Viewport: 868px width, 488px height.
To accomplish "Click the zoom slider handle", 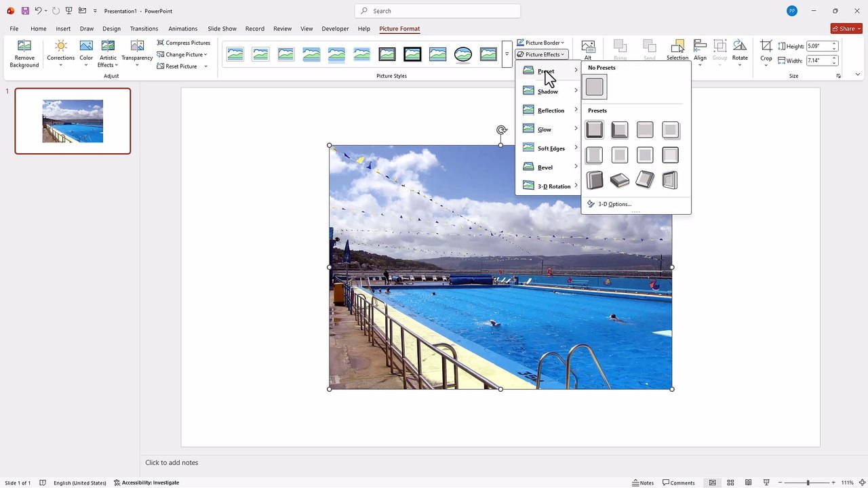I will (808, 483).
